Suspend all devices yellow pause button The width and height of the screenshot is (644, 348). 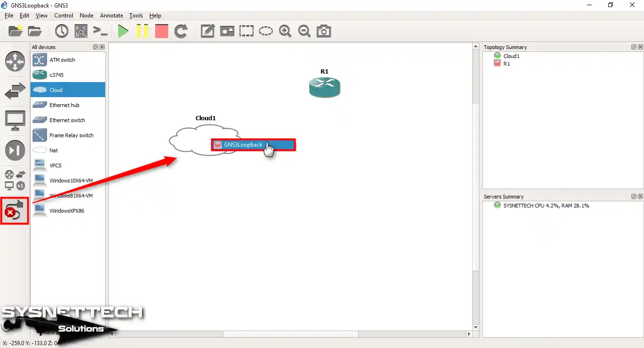point(142,31)
